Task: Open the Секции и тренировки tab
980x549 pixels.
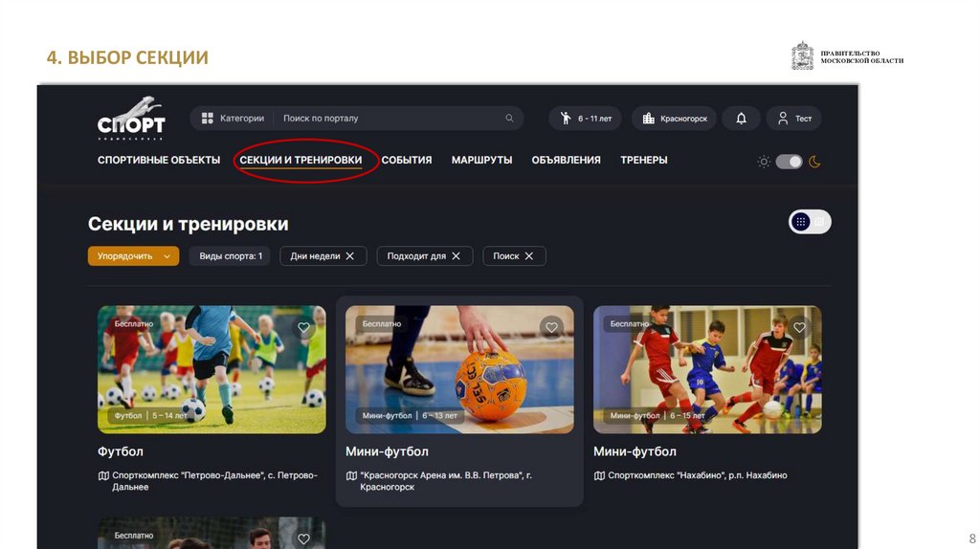Action: coord(301,160)
